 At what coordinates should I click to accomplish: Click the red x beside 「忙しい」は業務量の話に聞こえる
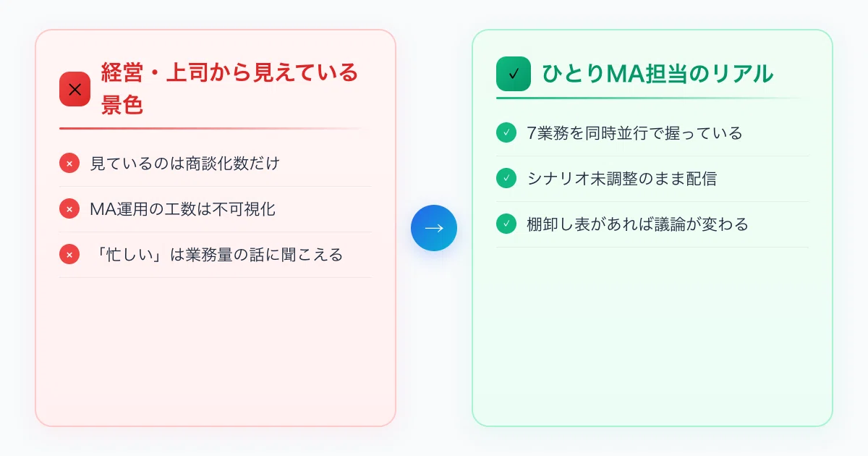pyautogui.click(x=69, y=255)
